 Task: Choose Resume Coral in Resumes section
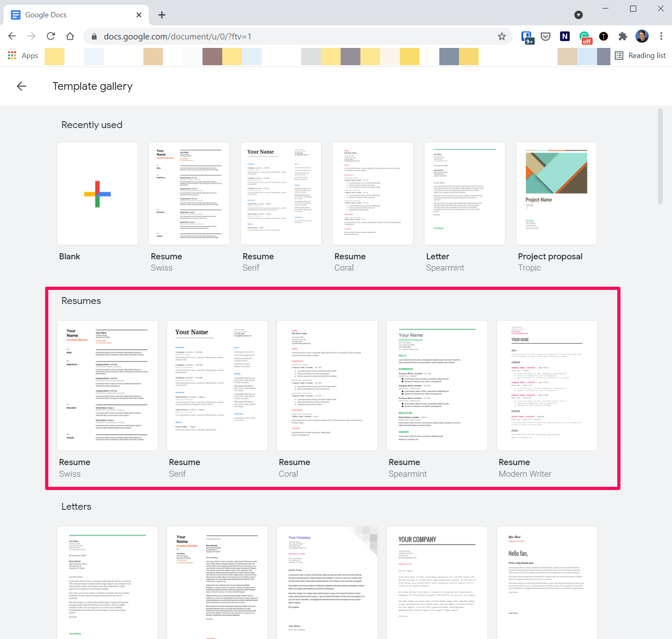click(327, 386)
